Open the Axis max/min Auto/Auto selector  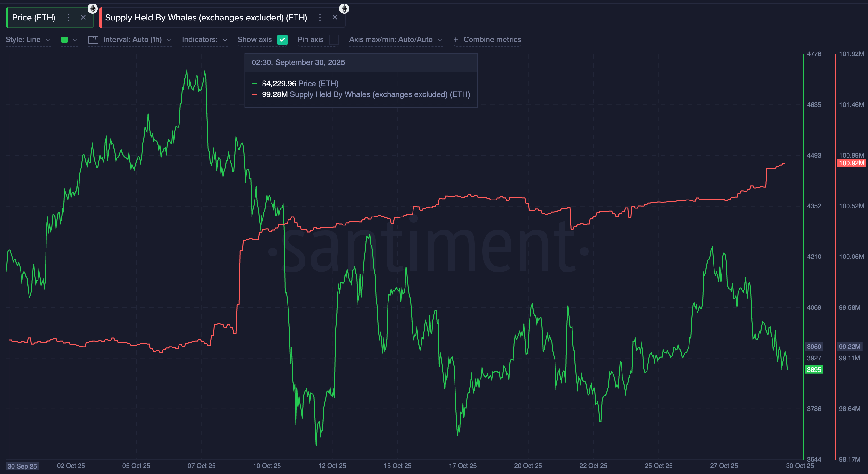(396, 39)
